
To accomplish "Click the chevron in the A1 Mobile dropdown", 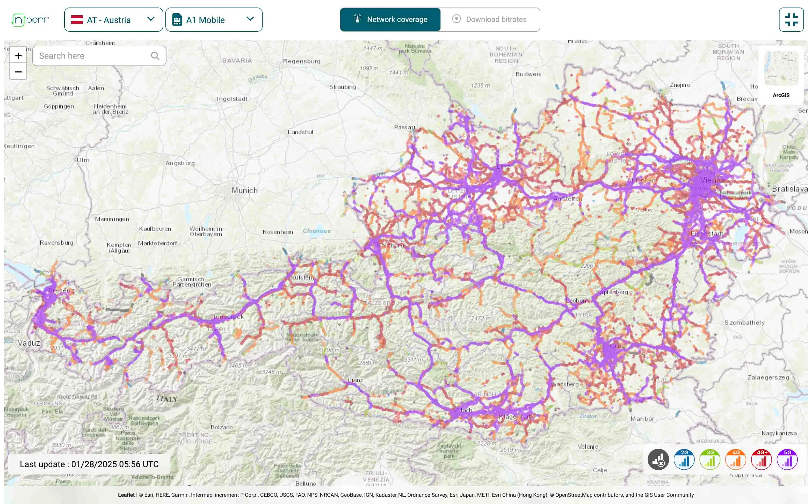I will (x=250, y=19).
